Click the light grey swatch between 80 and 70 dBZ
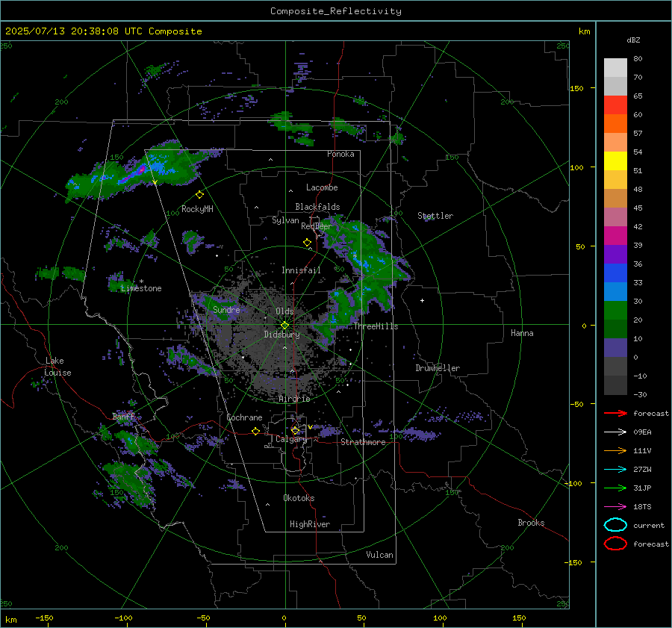Image resolution: width=672 pixels, height=628 pixels. 615,68
